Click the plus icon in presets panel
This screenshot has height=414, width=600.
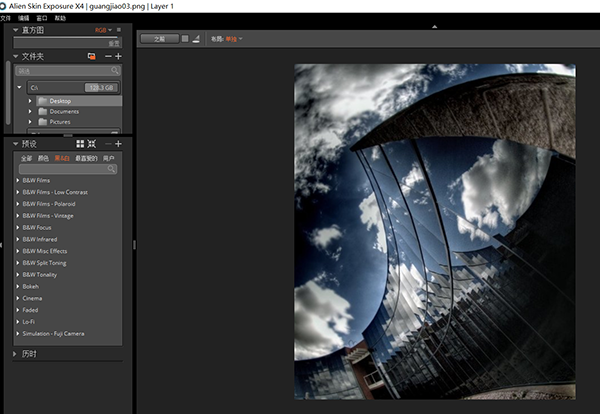[x=118, y=144]
